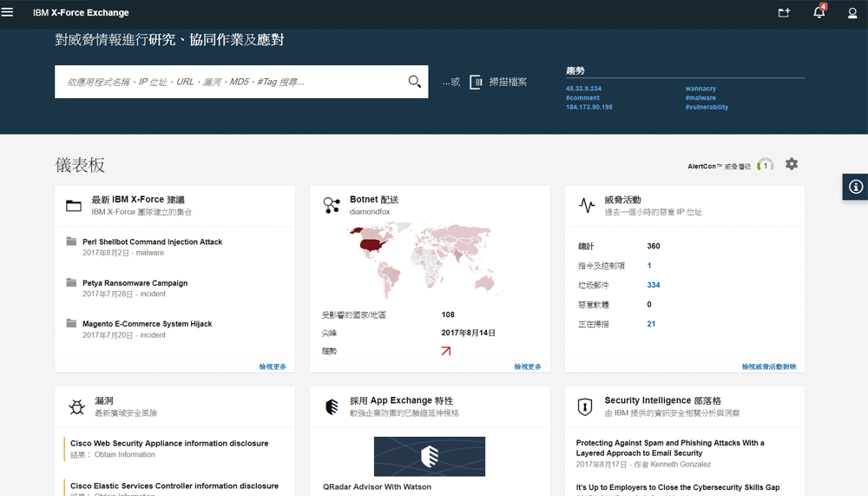Click the 威脅活動 card title
This screenshot has height=496, width=868.
click(x=622, y=200)
